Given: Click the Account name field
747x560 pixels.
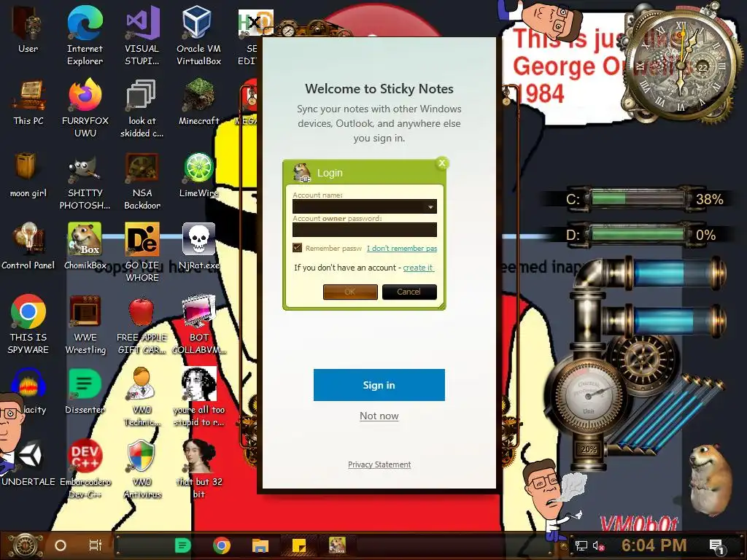Looking at the screenshot, I should tap(365, 206).
